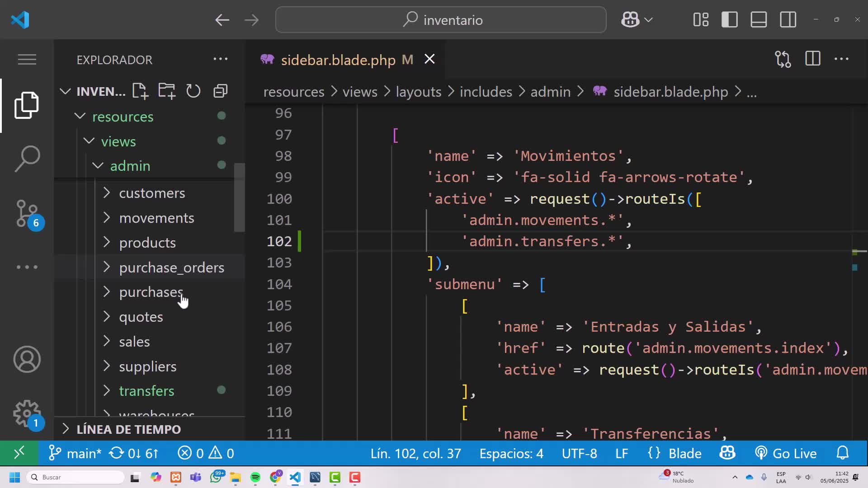Open Windows Start menu

(14, 477)
